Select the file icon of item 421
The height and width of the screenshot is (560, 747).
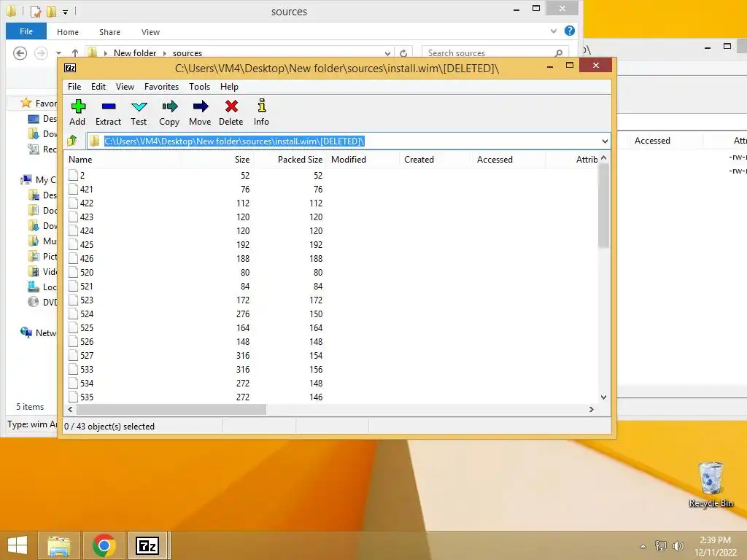point(73,189)
